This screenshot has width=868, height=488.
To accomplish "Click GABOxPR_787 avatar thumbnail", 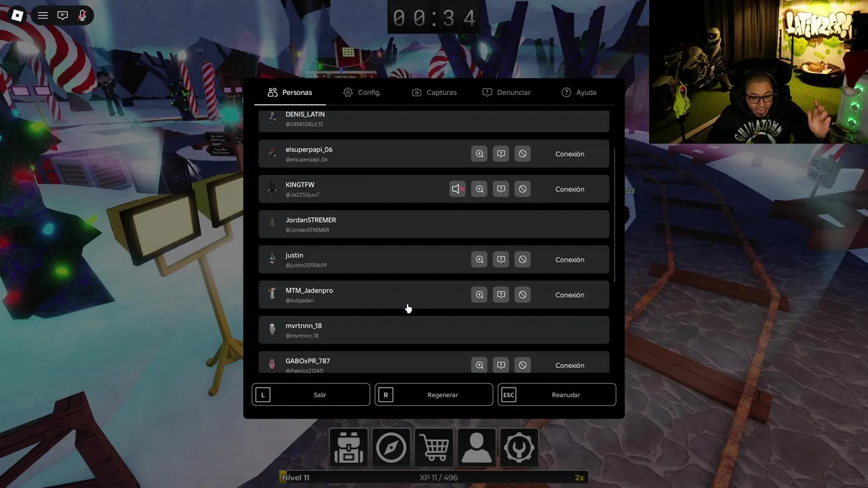I will click(272, 365).
